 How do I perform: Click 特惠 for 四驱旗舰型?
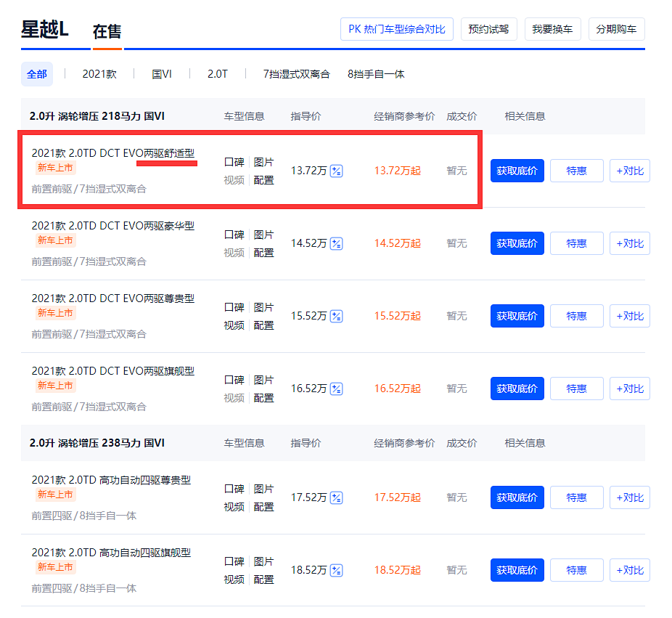(577, 570)
